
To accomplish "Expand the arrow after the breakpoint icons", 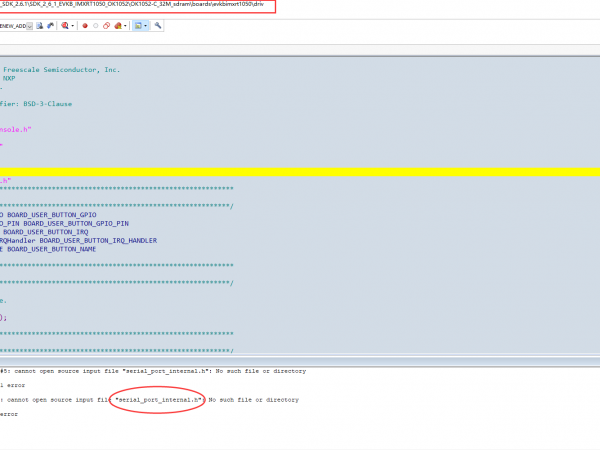I will (x=125, y=26).
